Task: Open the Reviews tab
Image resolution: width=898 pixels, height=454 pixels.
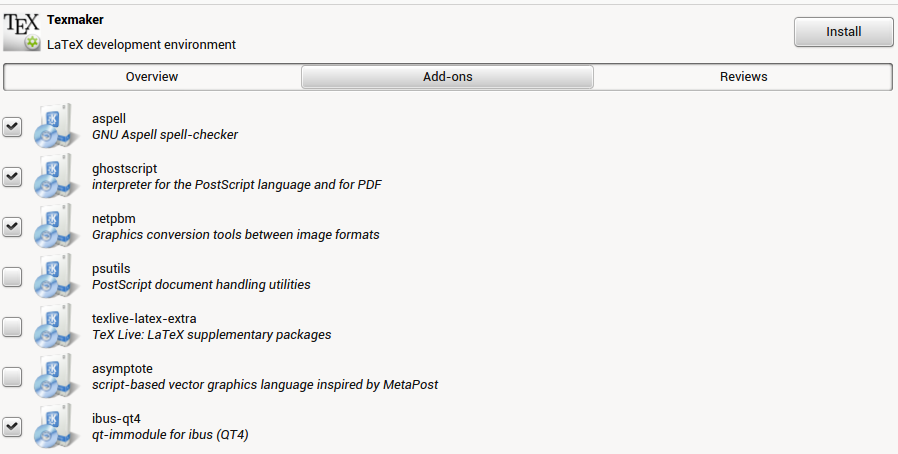Action: click(x=743, y=77)
